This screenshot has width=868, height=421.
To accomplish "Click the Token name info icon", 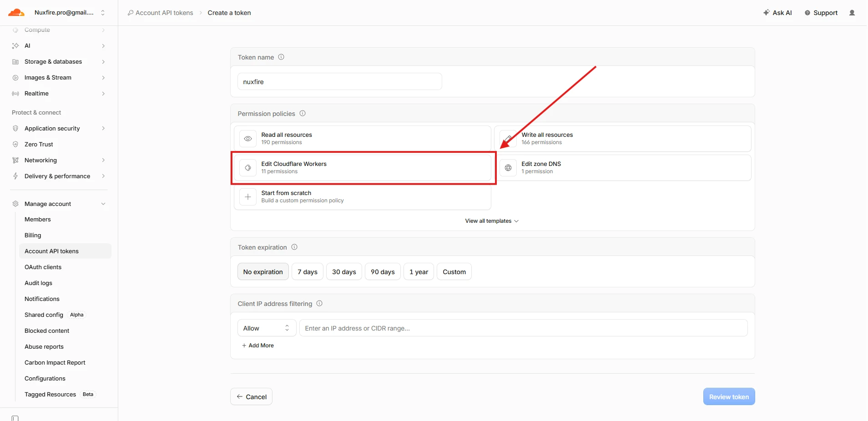I will [x=281, y=57].
